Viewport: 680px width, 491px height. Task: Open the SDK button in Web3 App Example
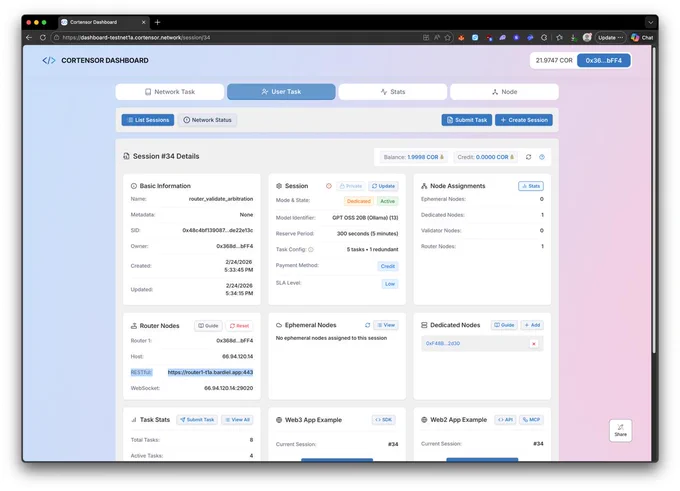click(x=383, y=420)
